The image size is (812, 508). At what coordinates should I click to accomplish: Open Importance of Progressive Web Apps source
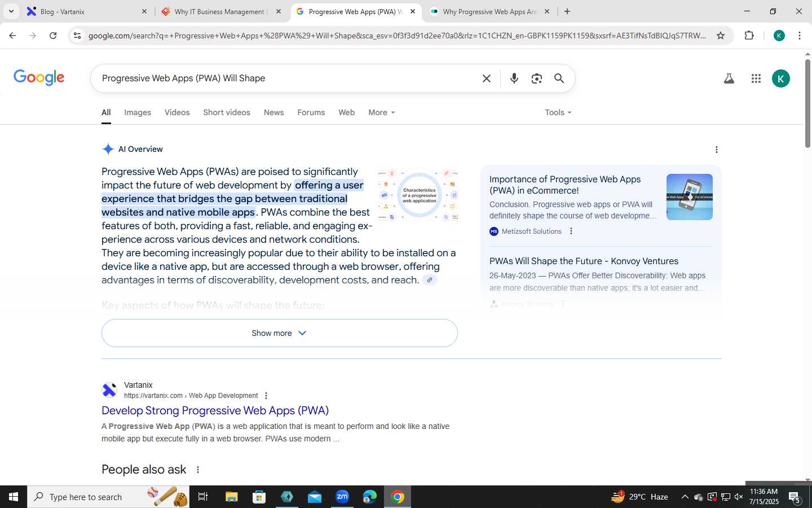pyautogui.click(x=565, y=185)
